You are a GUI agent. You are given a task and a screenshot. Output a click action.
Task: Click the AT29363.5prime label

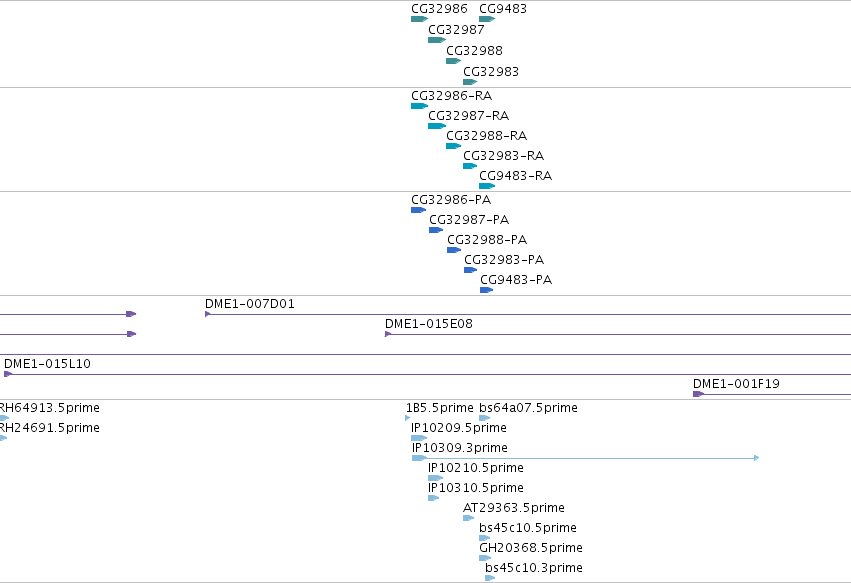tap(513, 508)
